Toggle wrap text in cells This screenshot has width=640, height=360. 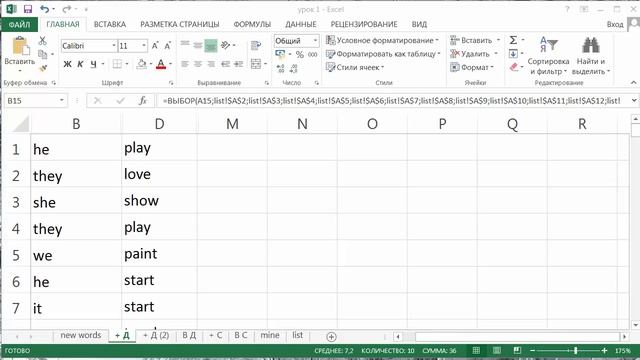click(x=256, y=45)
